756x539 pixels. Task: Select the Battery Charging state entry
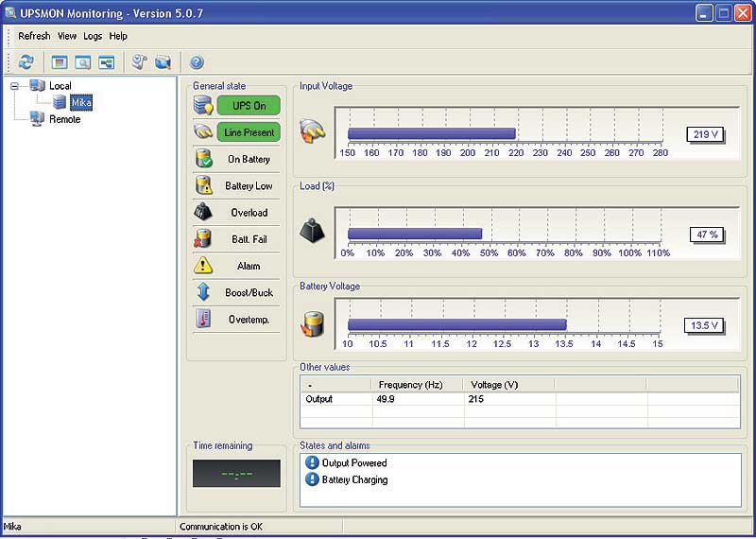[355, 479]
